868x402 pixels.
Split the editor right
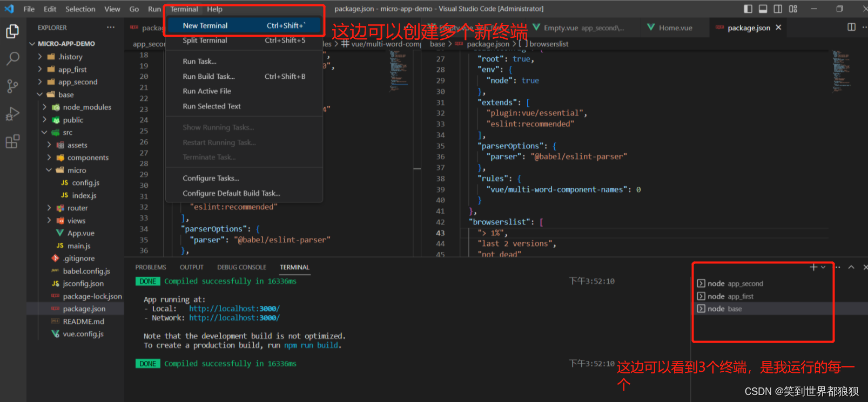pyautogui.click(x=852, y=27)
